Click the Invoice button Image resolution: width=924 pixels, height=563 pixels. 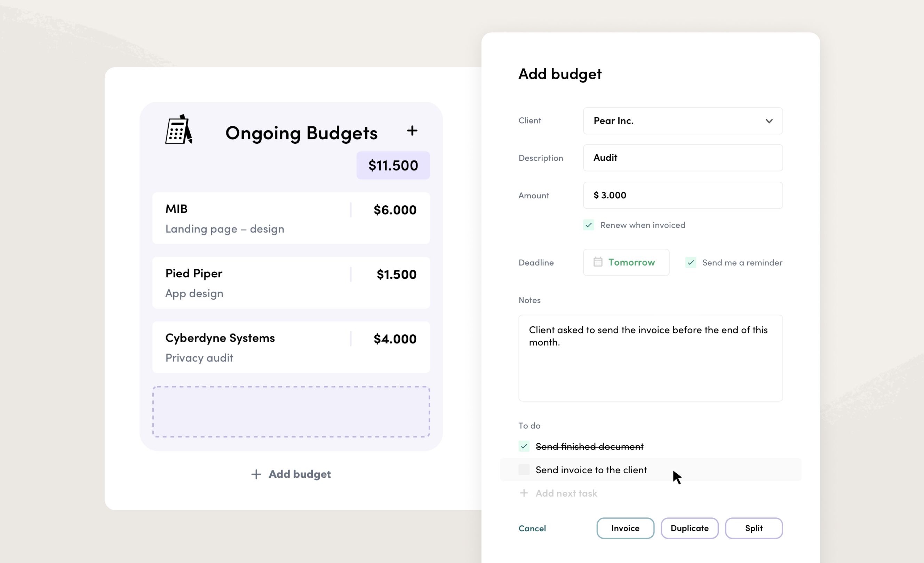(625, 528)
